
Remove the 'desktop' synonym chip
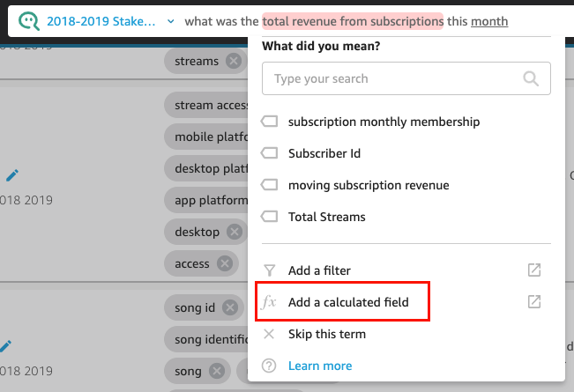[235, 232]
